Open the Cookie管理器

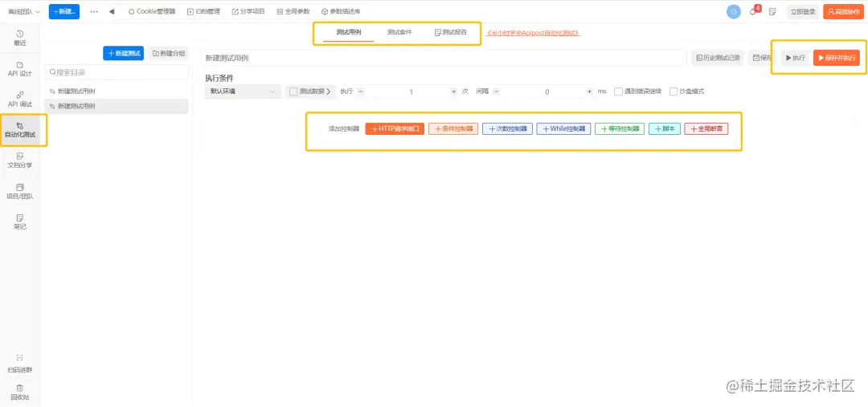[152, 11]
